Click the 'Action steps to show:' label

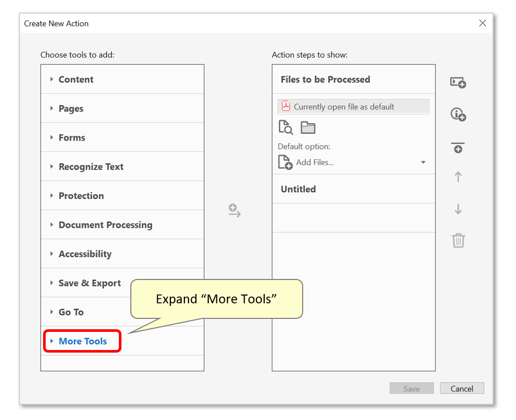coord(310,55)
